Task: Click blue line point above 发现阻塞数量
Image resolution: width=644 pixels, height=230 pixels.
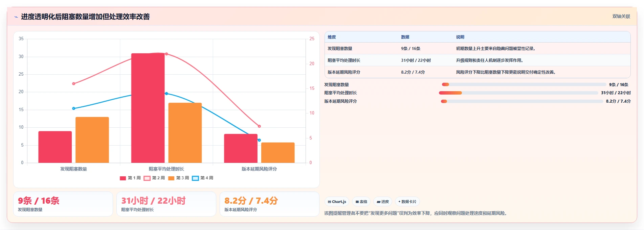Action: 74,108
